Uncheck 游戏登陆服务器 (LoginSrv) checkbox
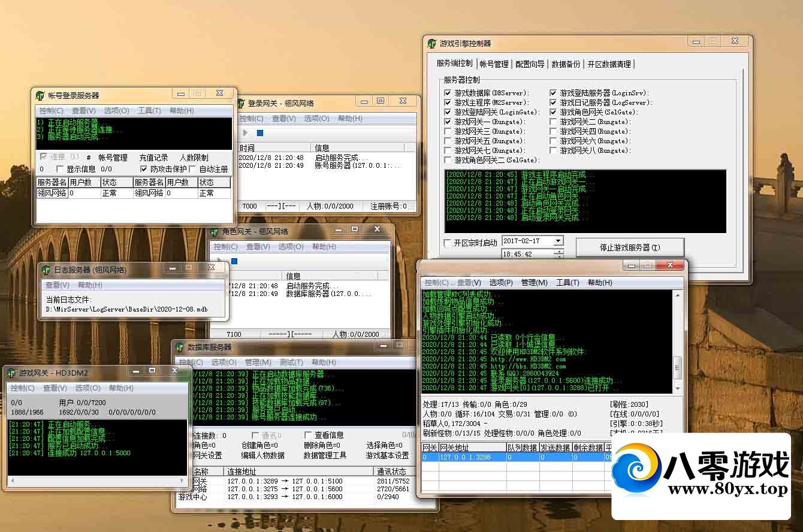Viewport: 803px width, 532px height. [553, 93]
